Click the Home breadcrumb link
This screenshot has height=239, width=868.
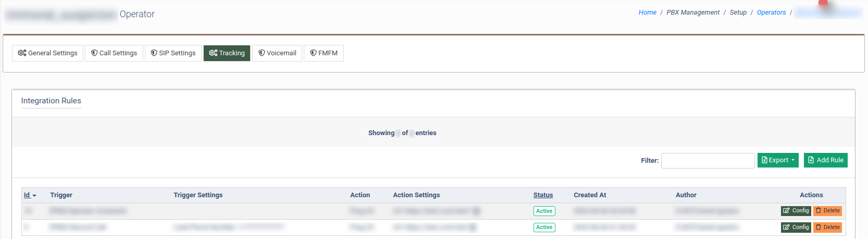647,13
